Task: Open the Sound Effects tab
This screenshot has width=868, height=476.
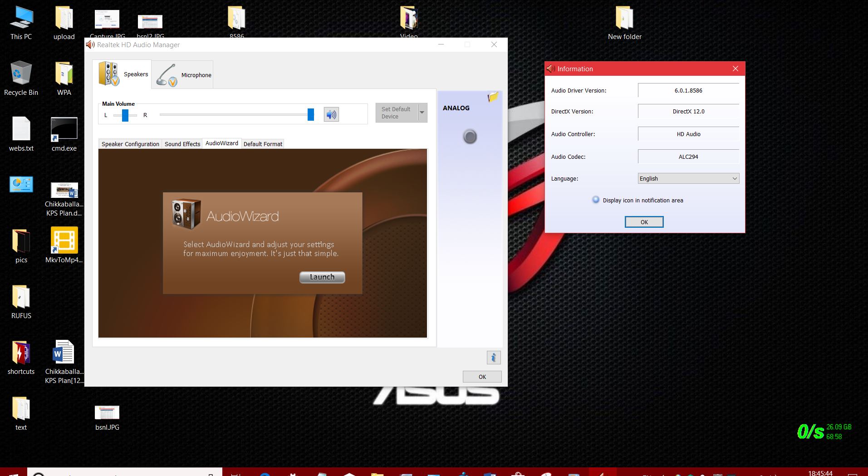Action: tap(182, 144)
